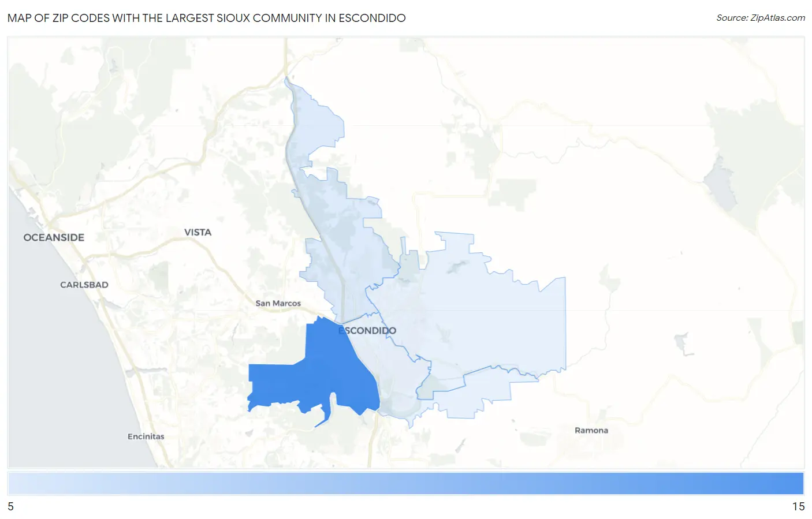Click the Encinitas map label
The width and height of the screenshot is (812, 519).
(x=146, y=436)
